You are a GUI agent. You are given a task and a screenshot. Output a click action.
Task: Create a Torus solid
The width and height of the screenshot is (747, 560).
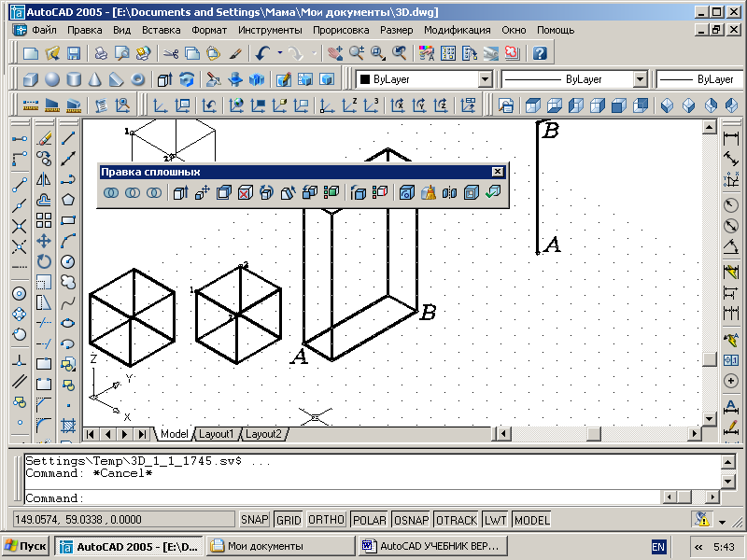(x=137, y=79)
